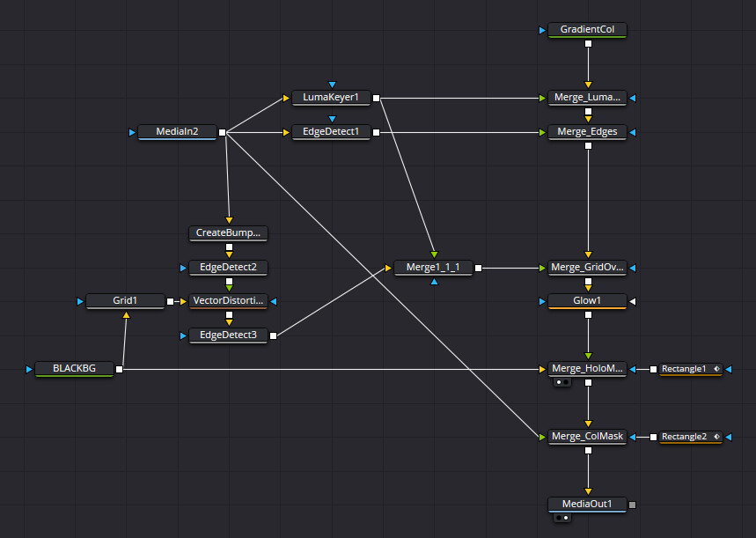Click the blue input arrow left of Glow1

click(542, 301)
